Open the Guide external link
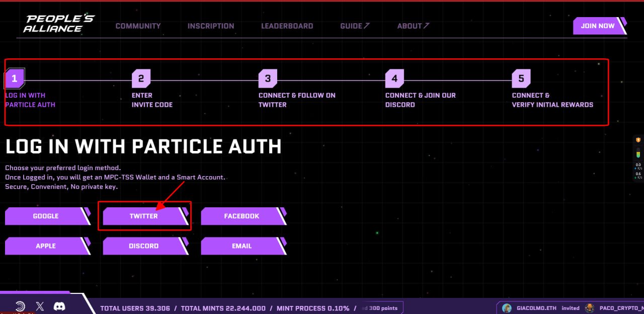Viewport: 644px width, 314px height. (355, 26)
